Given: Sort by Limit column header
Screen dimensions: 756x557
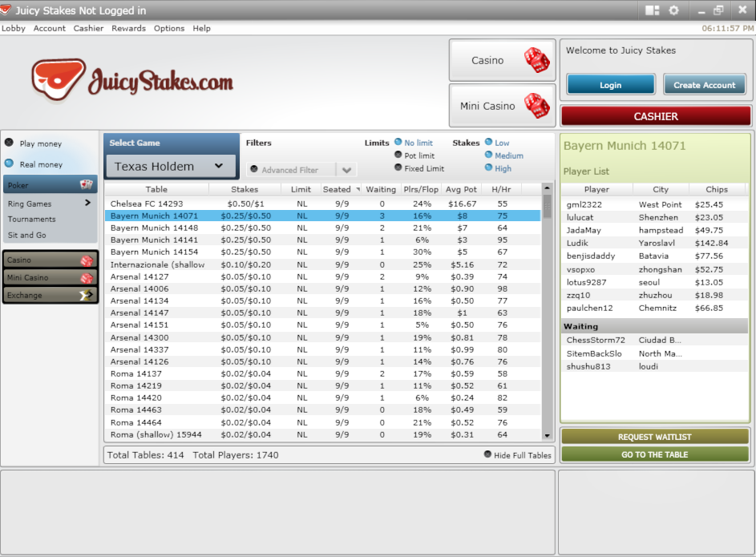Looking at the screenshot, I should [301, 189].
